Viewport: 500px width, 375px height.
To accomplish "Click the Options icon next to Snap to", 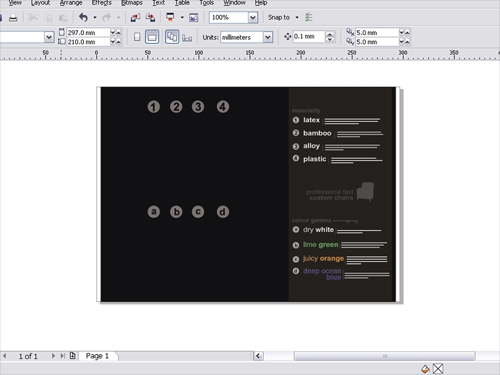I will click(309, 17).
